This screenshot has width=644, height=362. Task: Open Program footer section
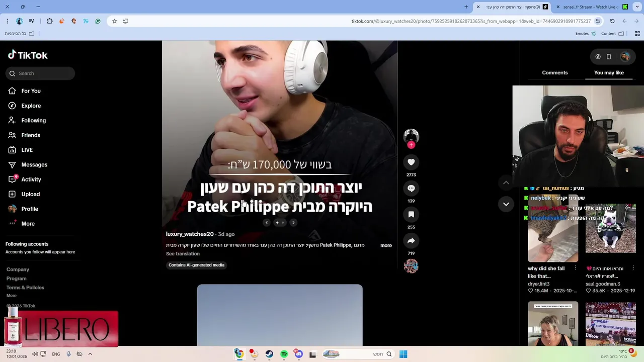coord(16,279)
